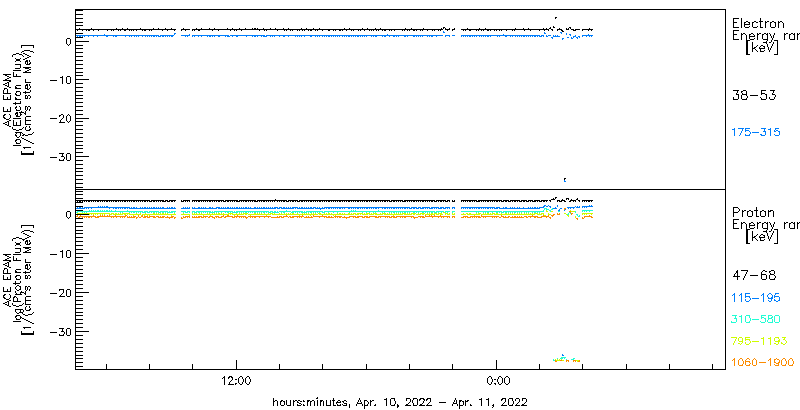Click the Proton legend heading
This screenshot has height=410, width=800.
click(753, 213)
